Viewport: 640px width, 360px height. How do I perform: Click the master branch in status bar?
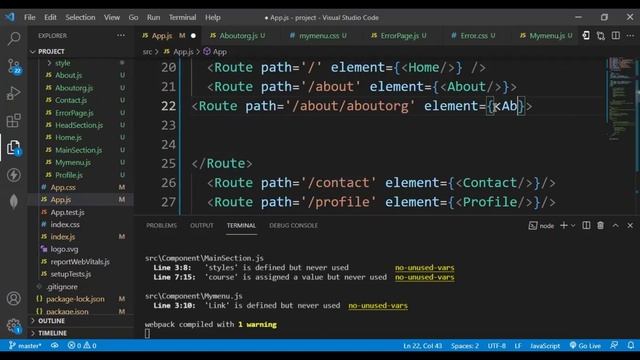(25, 345)
